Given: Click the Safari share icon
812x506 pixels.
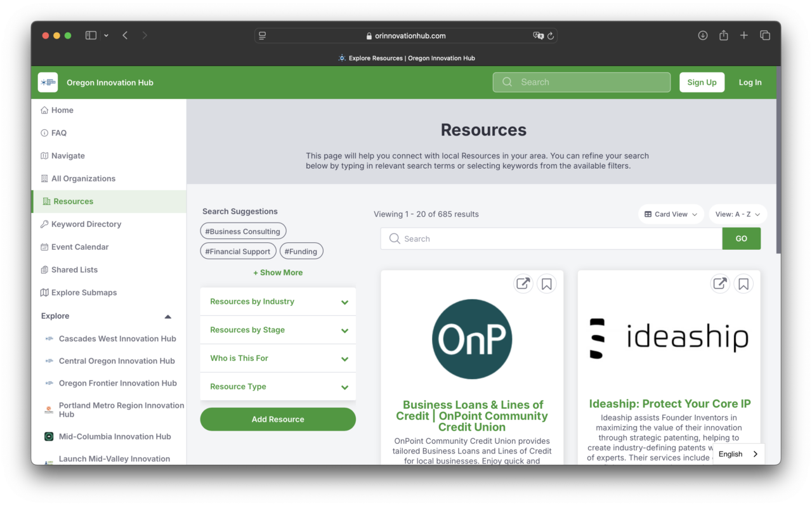Looking at the screenshot, I should pyautogui.click(x=723, y=36).
